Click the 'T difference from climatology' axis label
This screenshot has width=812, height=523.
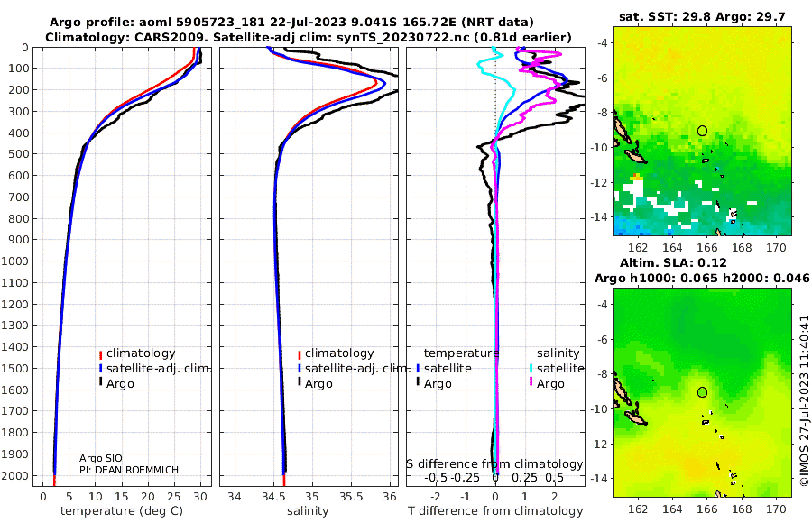(x=495, y=511)
